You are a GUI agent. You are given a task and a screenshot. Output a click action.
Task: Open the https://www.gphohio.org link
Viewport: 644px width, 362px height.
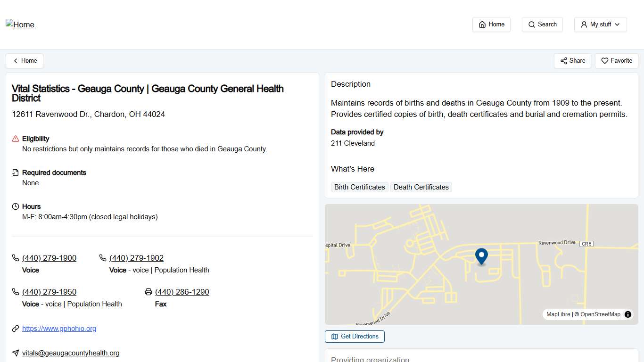(x=59, y=329)
